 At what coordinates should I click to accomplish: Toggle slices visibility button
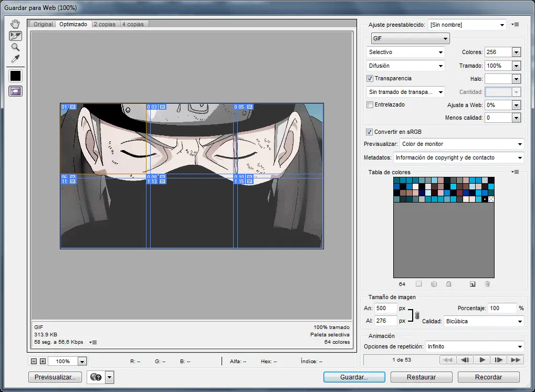(15, 91)
